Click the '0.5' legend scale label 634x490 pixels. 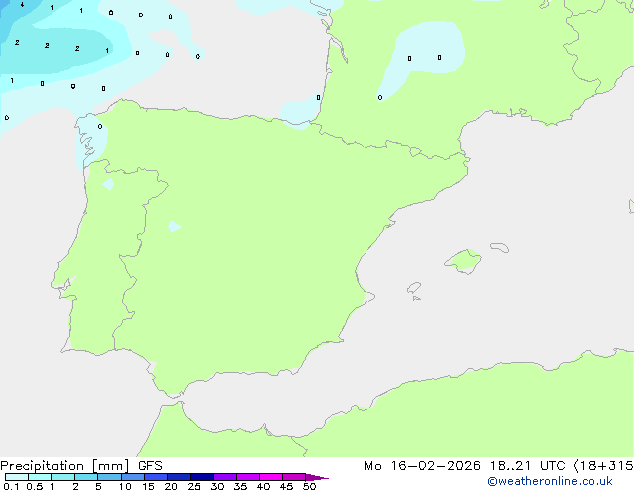pyautogui.click(x=34, y=486)
